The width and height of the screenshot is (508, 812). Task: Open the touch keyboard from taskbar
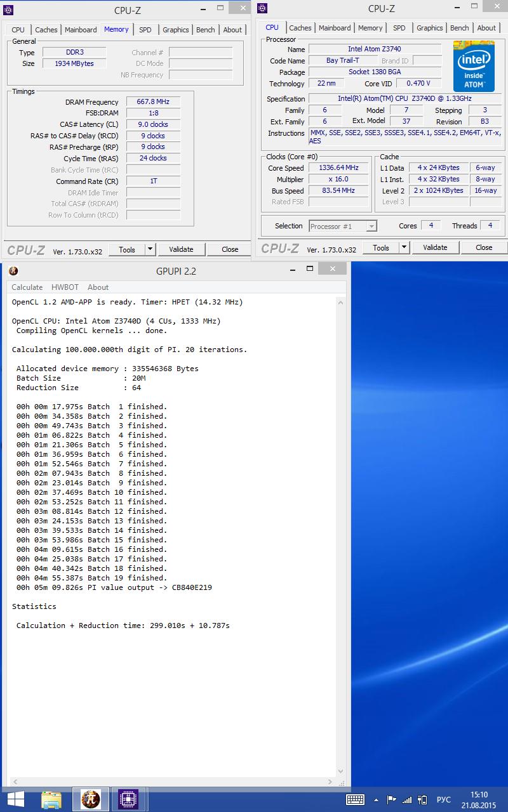coord(356,799)
